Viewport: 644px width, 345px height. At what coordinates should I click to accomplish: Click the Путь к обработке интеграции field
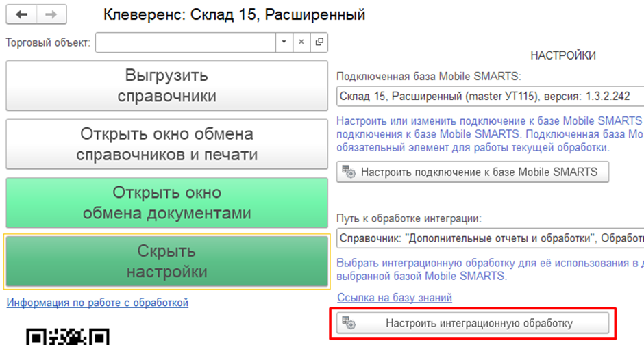(490, 238)
